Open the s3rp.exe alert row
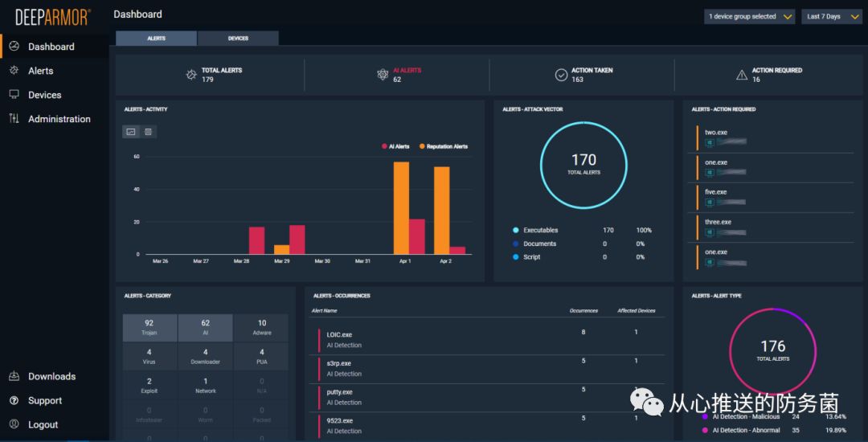The image size is (868, 442). tap(487, 368)
